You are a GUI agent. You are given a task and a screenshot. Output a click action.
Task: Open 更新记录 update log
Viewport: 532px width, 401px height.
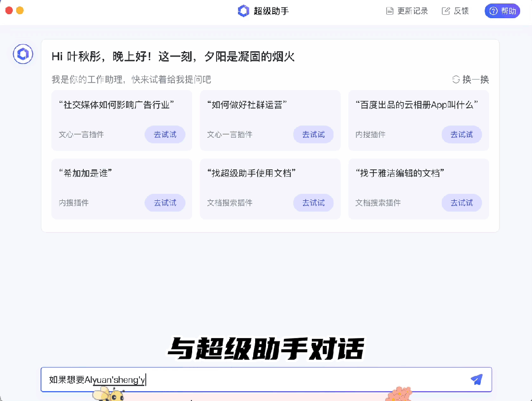point(407,11)
